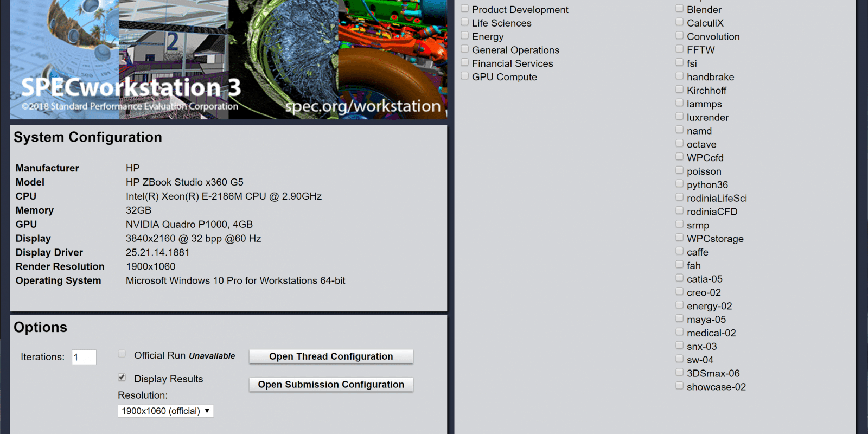Check the Product Development checkbox

pyautogui.click(x=465, y=9)
